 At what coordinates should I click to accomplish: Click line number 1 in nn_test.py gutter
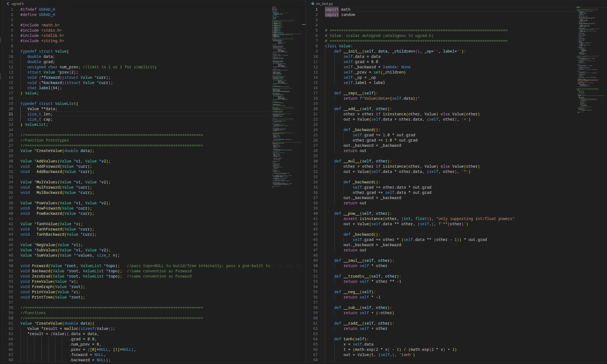pos(316,9)
